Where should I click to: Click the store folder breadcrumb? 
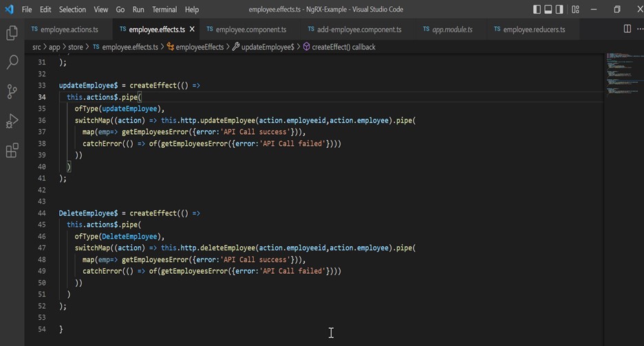[x=76, y=47]
